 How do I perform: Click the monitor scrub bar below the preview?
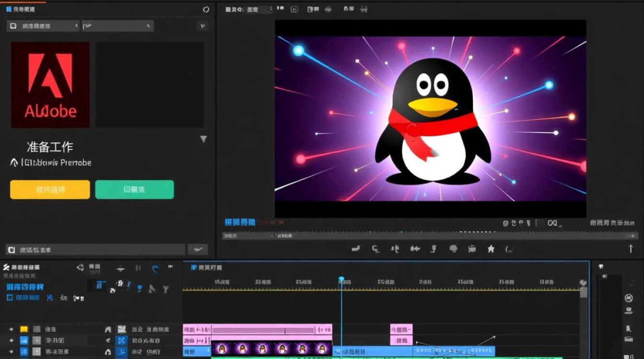point(430,236)
